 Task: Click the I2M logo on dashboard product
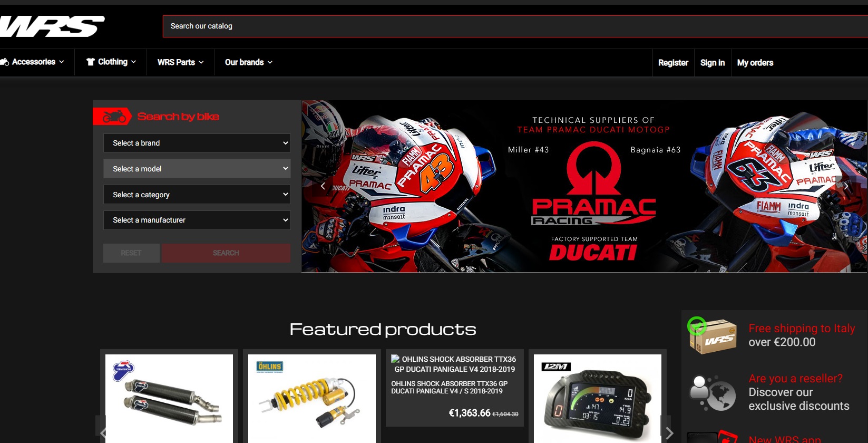[556, 367]
